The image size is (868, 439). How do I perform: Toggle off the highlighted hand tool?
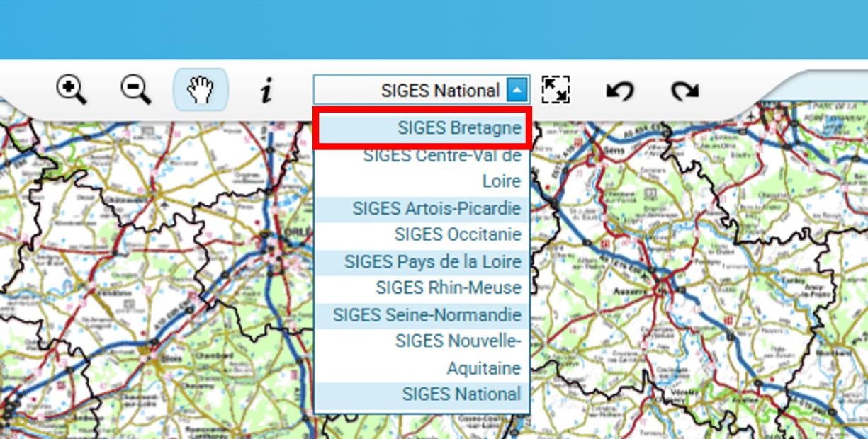pyautogui.click(x=199, y=90)
